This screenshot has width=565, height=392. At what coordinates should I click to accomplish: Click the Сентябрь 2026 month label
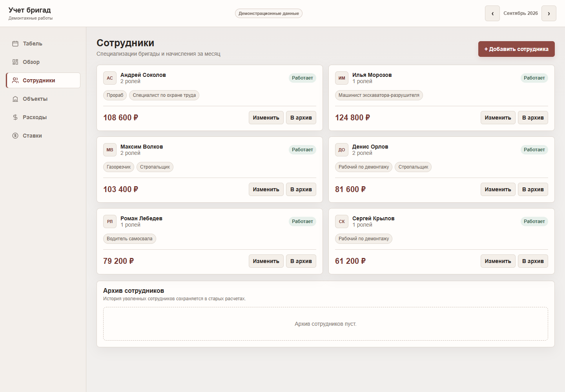521,13
